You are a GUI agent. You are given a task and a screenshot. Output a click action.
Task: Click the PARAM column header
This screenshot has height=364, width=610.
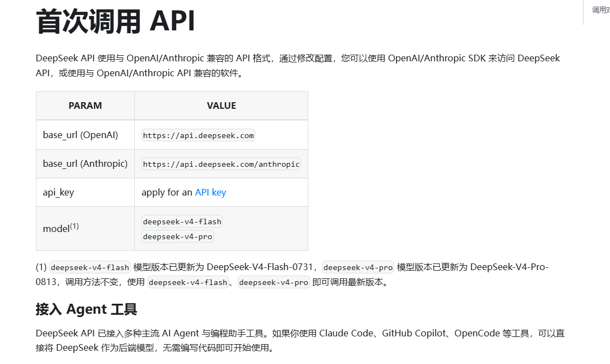click(85, 106)
